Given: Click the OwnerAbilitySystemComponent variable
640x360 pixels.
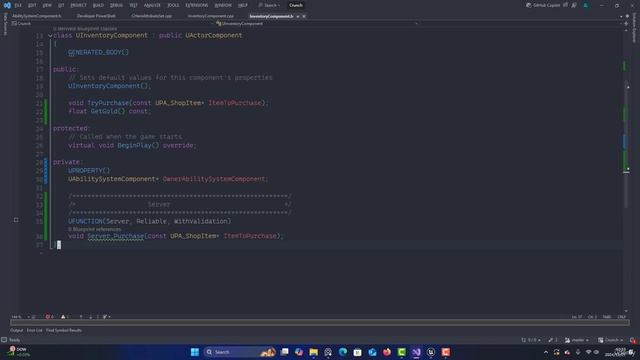Looking at the screenshot, I should click(x=213, y=179).
